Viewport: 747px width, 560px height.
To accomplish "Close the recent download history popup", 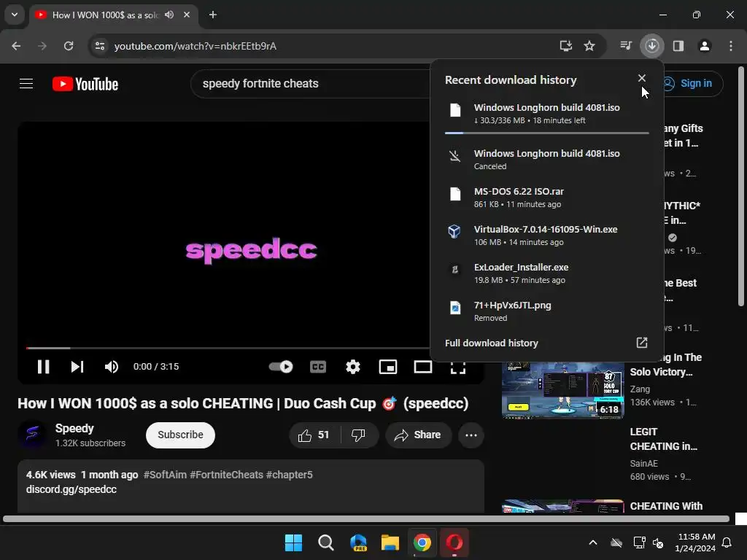I will (642, 78).
